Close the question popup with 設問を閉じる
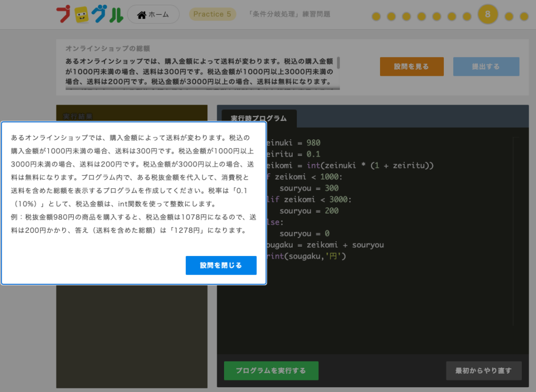The image size is (536, 392). (221, 265)
